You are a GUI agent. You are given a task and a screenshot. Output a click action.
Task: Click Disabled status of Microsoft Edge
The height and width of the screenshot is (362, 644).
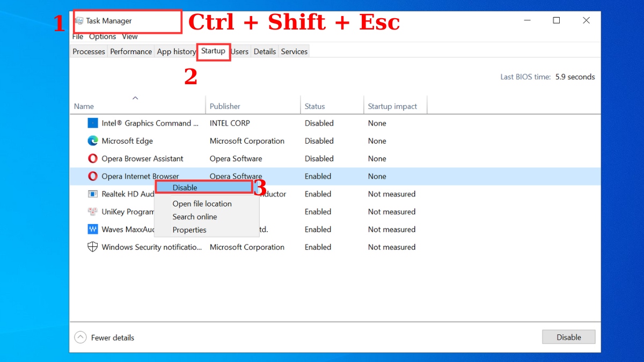(x=319, y=141)
